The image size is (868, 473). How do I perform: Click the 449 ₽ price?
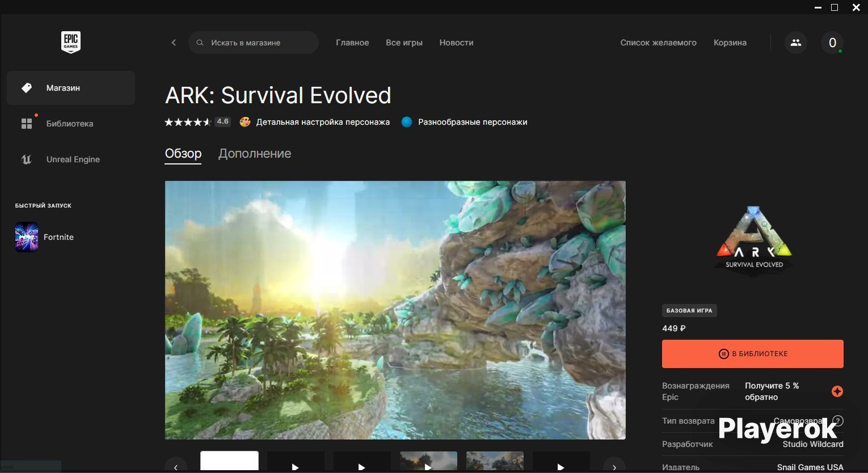pos(674,328)
